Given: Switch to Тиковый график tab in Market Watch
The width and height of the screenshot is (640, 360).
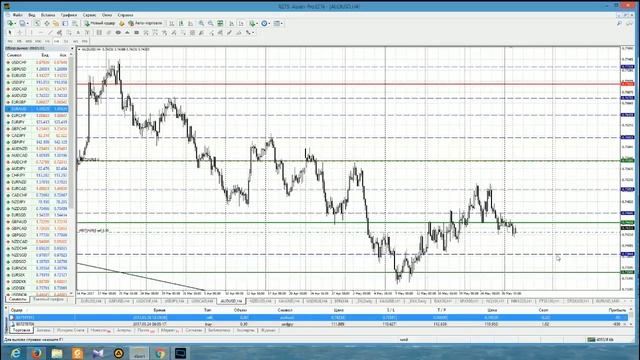Looking at the screenshot, I should pos(48,299).
